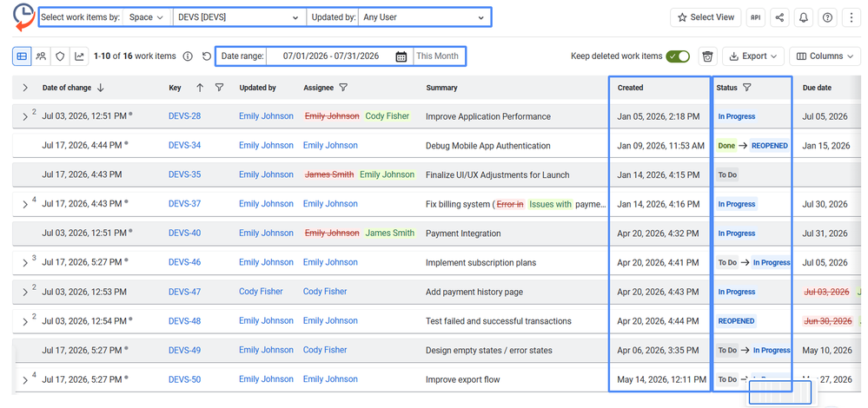Switch to the users view icon
Image resolution: width=868 pixels, height=408 pixels.
[41, 56]
